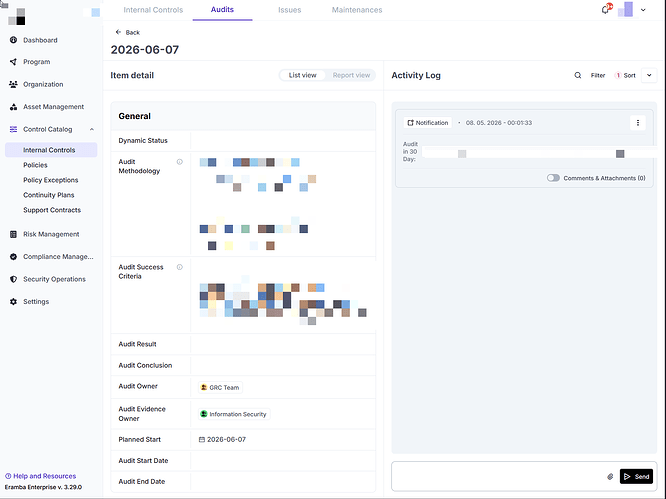Select the Audits tab
666x499 pixels.
click(x=222, y=9)
